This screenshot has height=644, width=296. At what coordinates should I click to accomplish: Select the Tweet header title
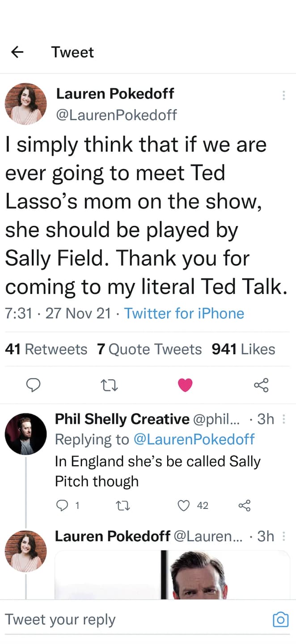[x=72, y=52]
